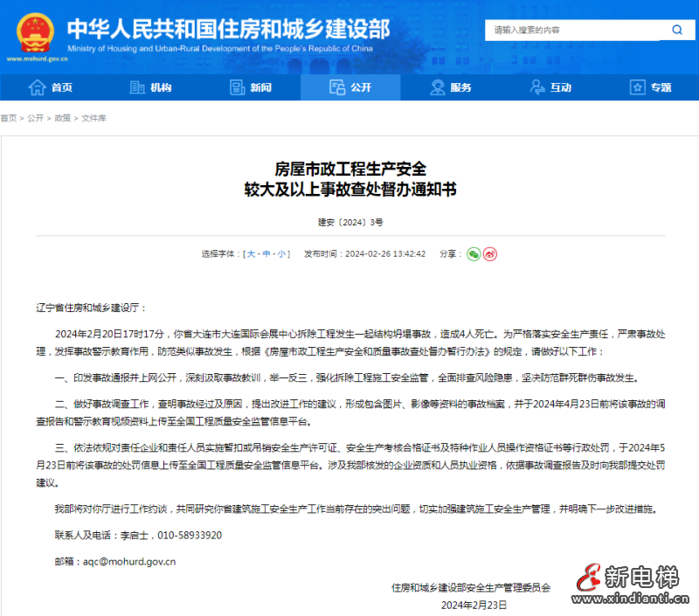Open the 专题 star icon
The height and width of the screenshot is (616, 699).
[635, 87]
